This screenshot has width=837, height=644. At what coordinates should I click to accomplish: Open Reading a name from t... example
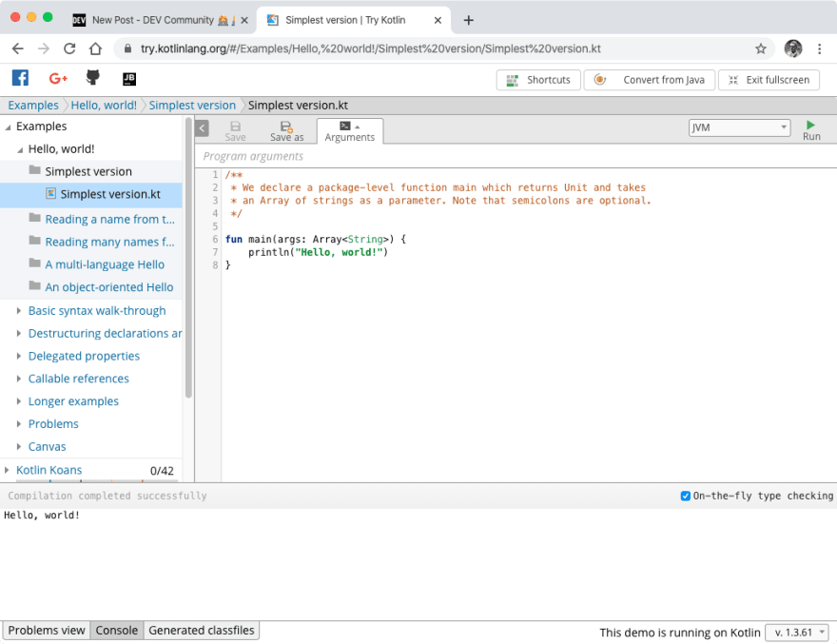click(x=109, y=219)
